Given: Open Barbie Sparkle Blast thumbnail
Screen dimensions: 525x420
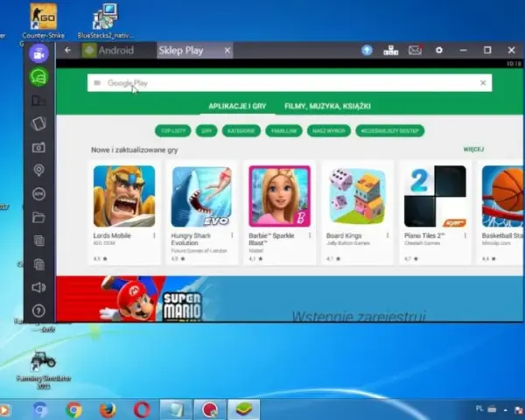Looking at the screenshot, I should (x=280, y=196).
